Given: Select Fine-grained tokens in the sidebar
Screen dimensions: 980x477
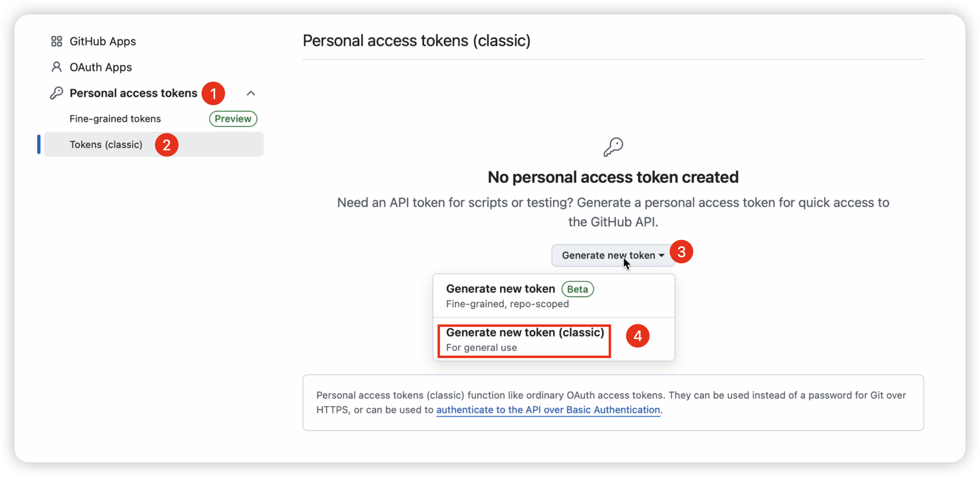Looking at the screenshot, I should coord(115,119).
